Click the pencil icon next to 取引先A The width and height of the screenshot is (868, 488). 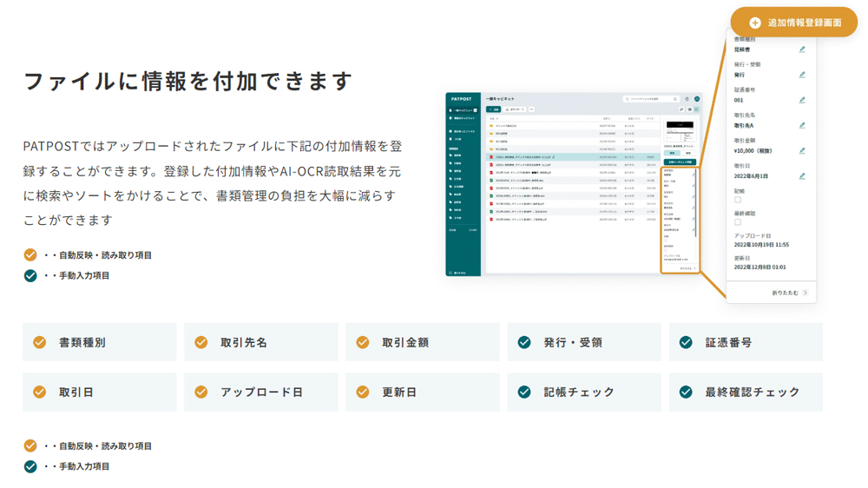[801, 126]
